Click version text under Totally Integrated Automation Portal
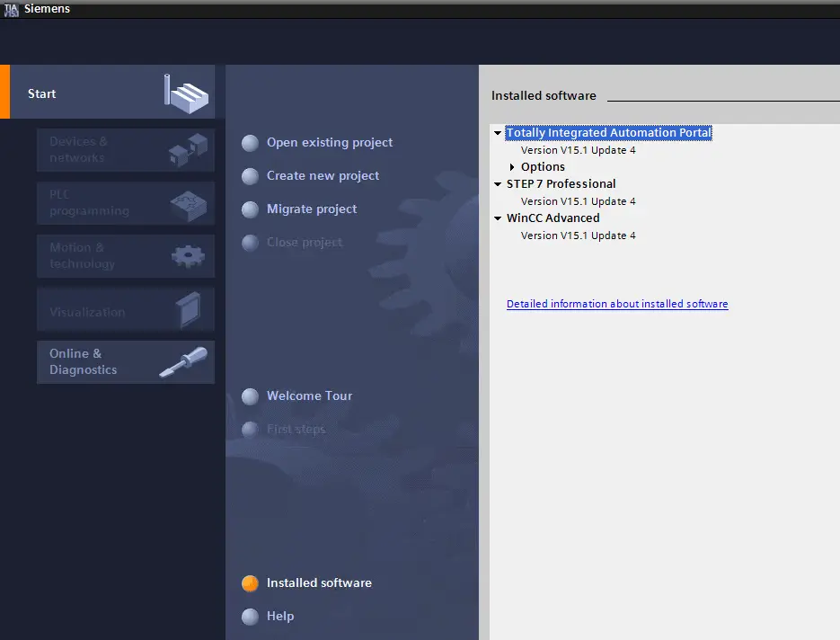840x640 pixels. [x=578, y=150]
